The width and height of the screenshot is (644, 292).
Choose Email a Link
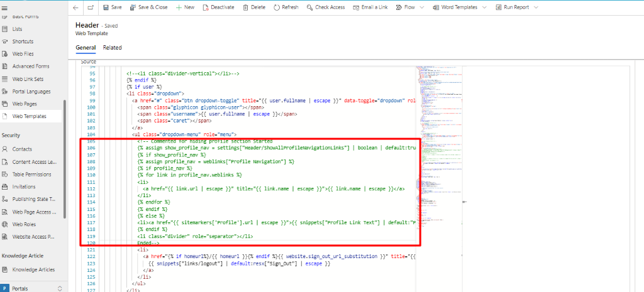(371, 8)
